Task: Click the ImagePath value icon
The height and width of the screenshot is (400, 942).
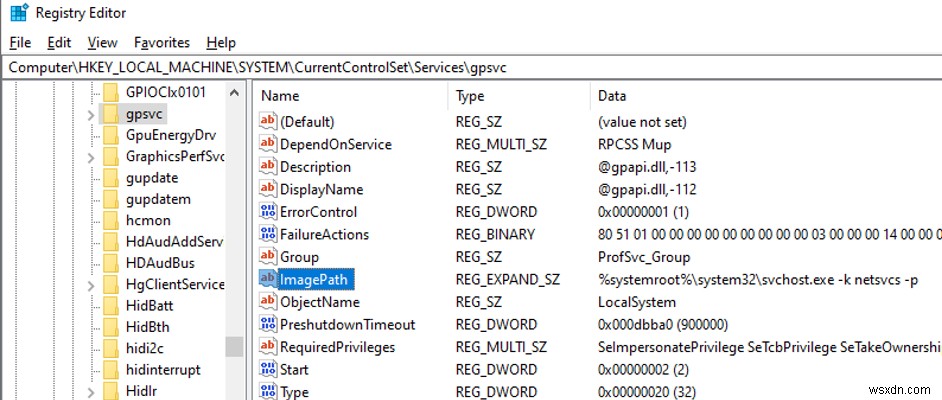Action: click(268, 279)
